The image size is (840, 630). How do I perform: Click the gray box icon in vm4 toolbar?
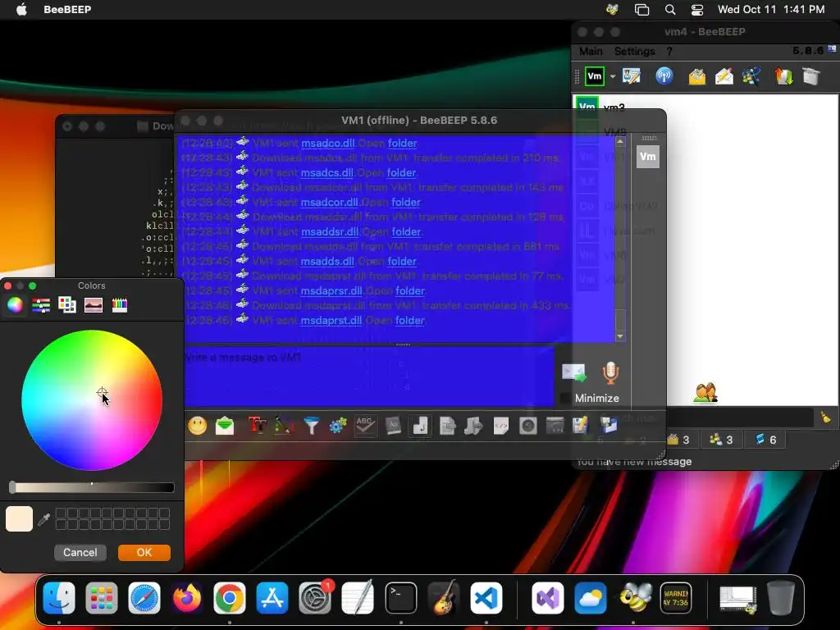click(x=811, y=76)
